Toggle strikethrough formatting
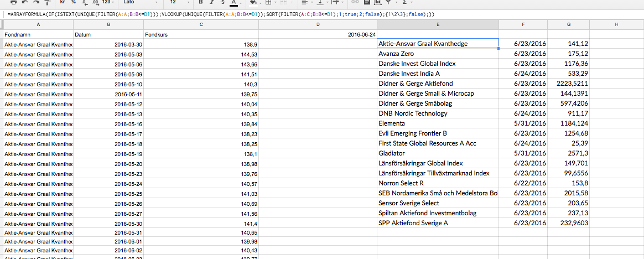The width and height of the screenshot is (644, 259). pyautogui.click(x=222, y=2)
